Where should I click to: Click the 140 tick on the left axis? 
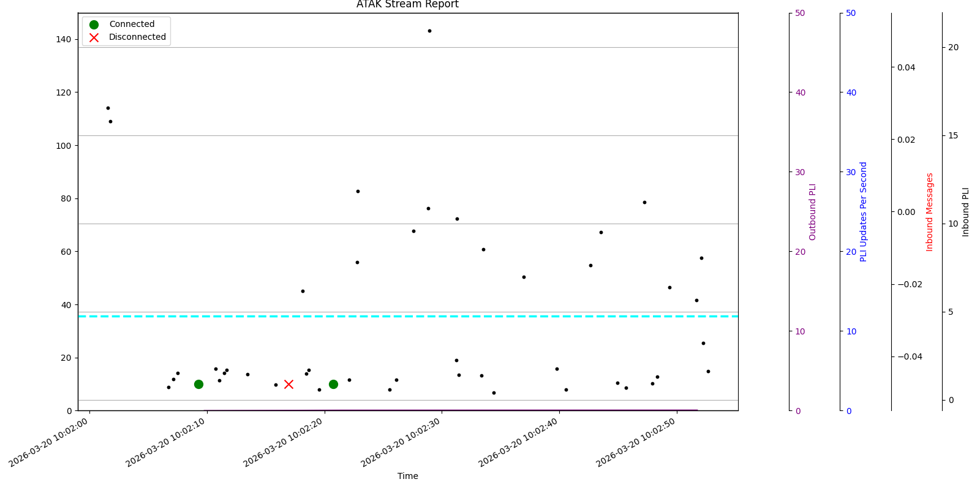(63, 39)
